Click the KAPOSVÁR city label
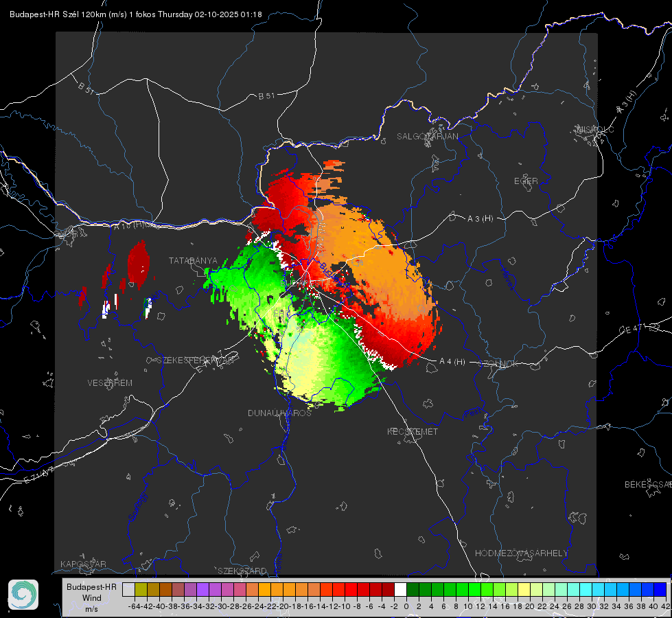Image resolution: width=672 pixels, height=618 pixels. tap(83, 564)
